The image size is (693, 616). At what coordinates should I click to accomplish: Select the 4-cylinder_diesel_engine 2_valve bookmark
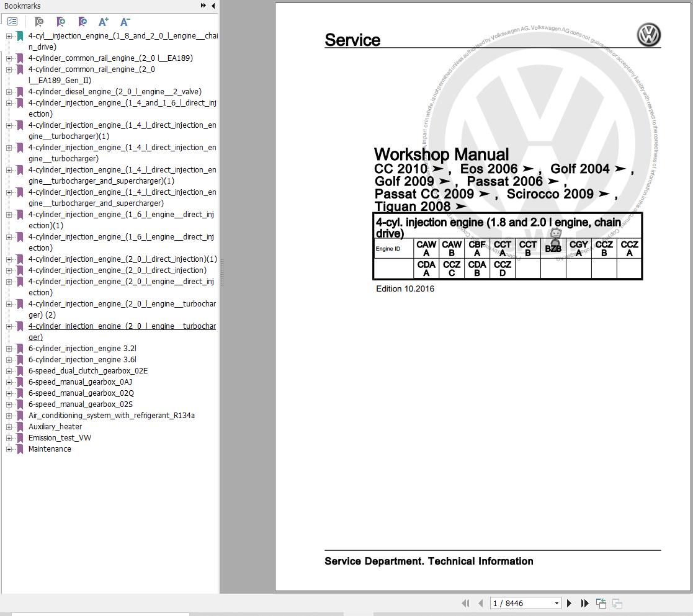click(115, 91)
